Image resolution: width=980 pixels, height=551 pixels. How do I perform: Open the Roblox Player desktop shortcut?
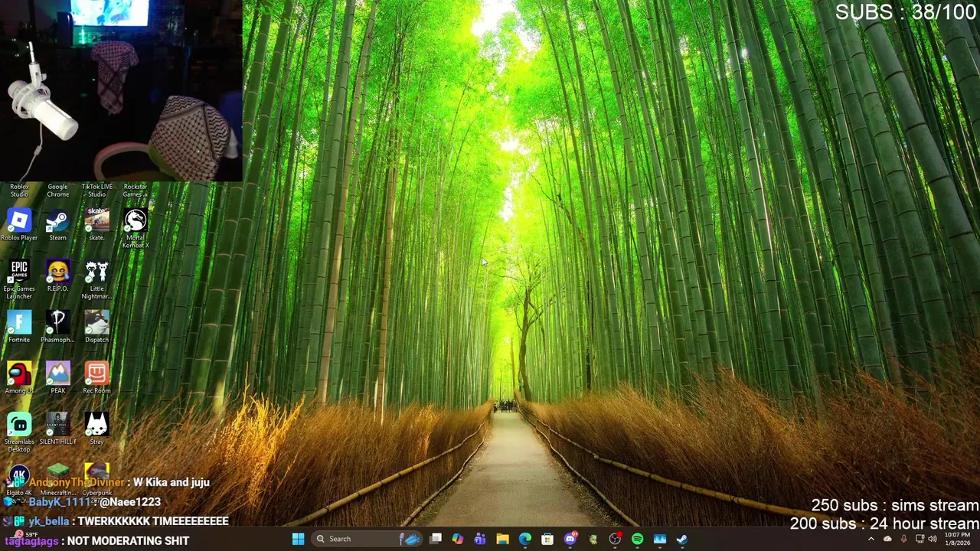click(x=19, y=226)
